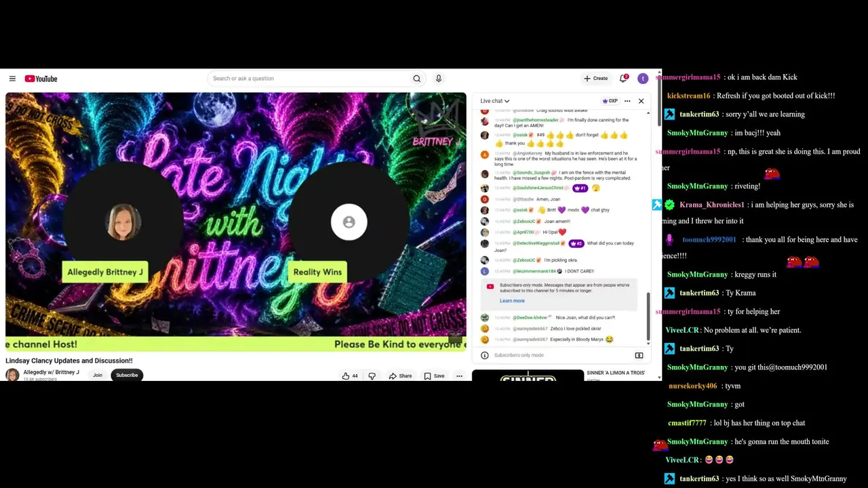Open the 0XP channel points badge
Viewport: 868px width, 488px height.
(x=610, y=101)
